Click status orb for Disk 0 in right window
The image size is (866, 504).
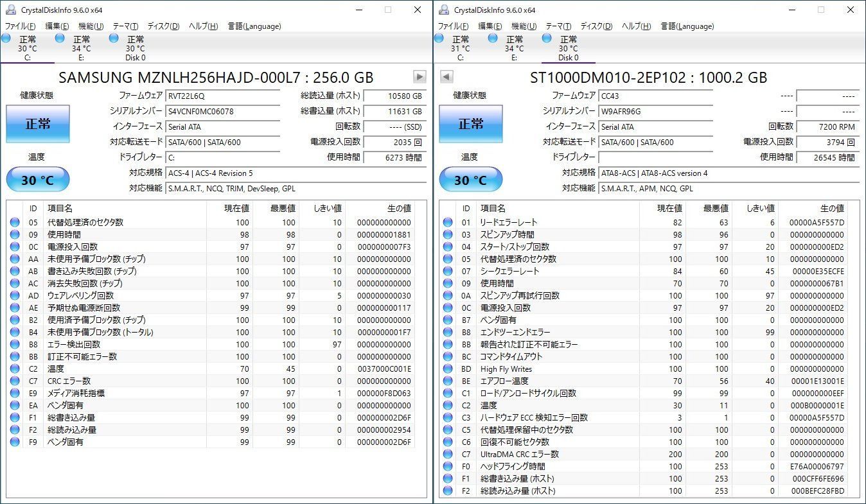(547, 39)
